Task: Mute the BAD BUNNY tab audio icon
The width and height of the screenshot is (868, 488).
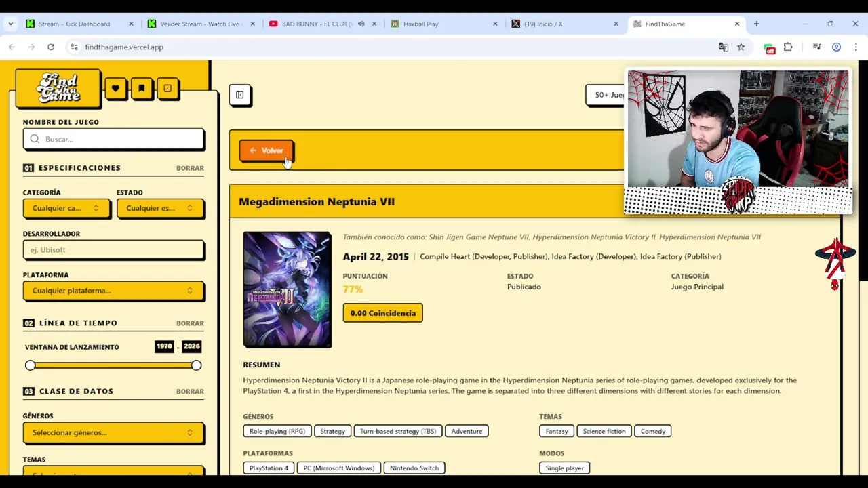Action: tap(361, 24)
